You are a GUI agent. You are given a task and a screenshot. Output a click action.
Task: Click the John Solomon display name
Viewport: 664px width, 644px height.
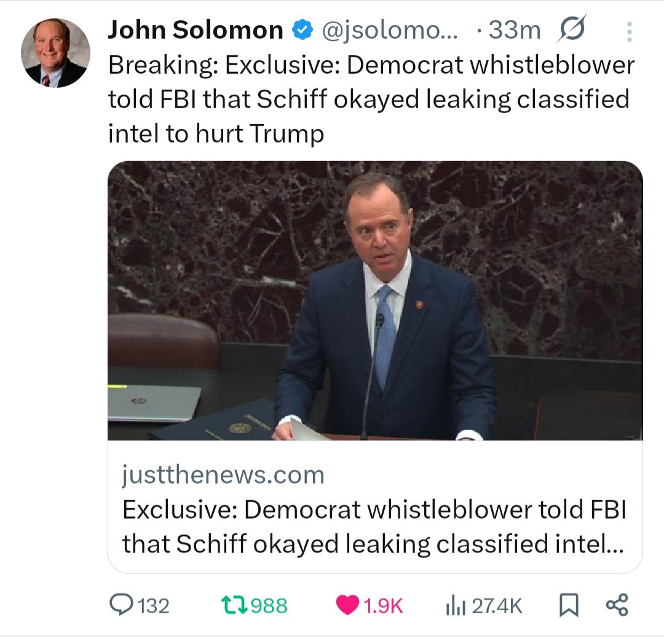196,30
